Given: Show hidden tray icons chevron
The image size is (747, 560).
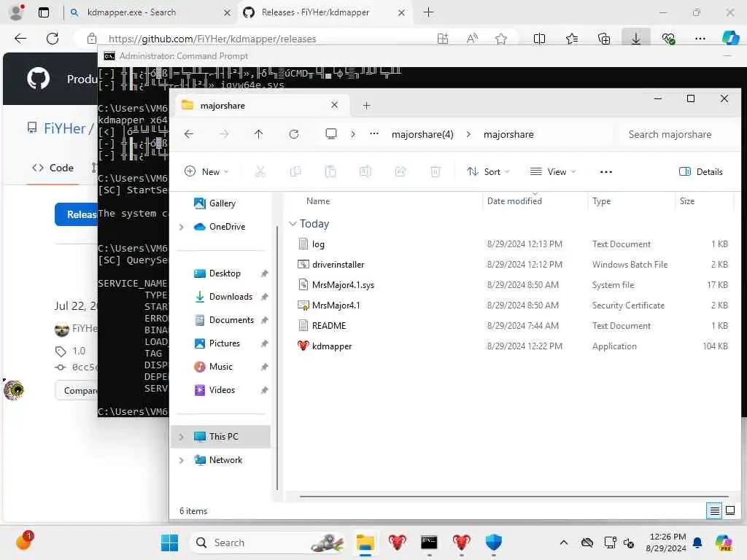Looking at the screenshot, I should (x=564, y=542).
